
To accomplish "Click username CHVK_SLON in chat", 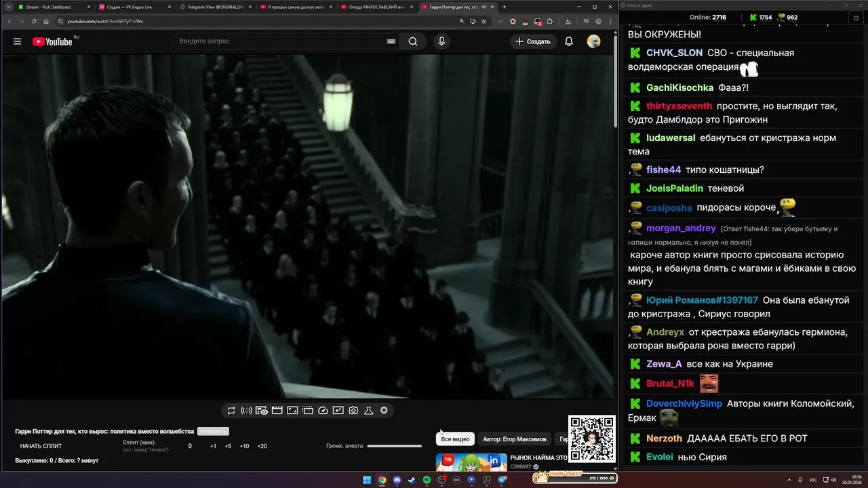I will (674, 53).
